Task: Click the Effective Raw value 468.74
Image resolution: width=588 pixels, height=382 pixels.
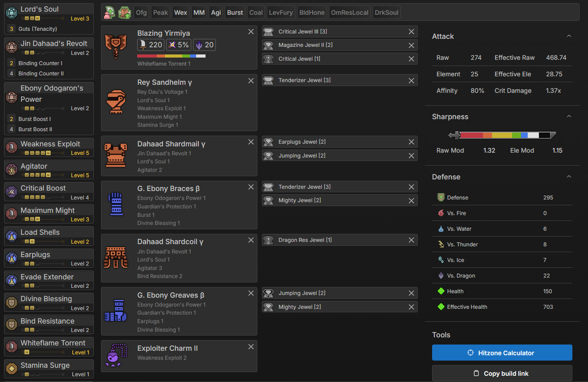Action: pos(556,58)
